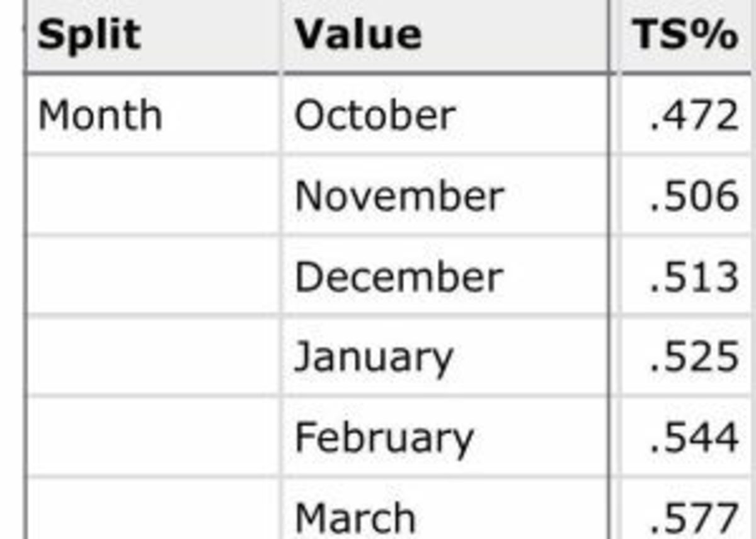The height and width of the screenshot is (539, 756).
Task: Sort table by the Split column header
Action: [89, 34]
